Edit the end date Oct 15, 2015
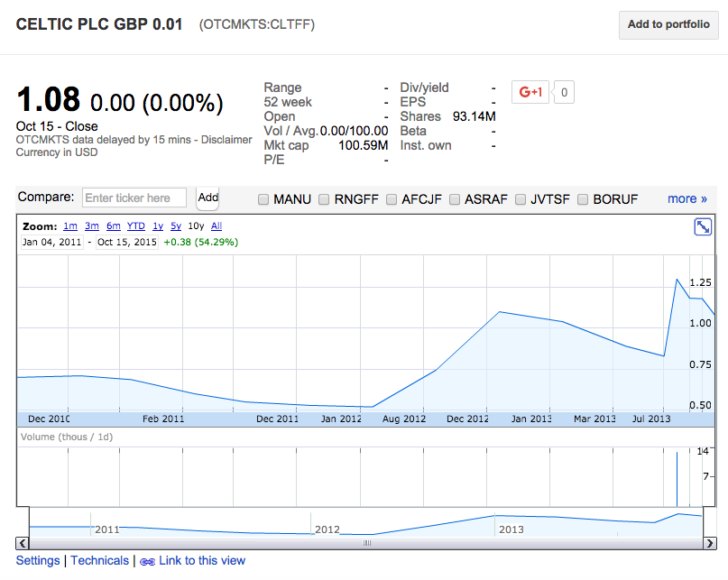This screenshot has height=580, width=728. [x=127, y=242]
